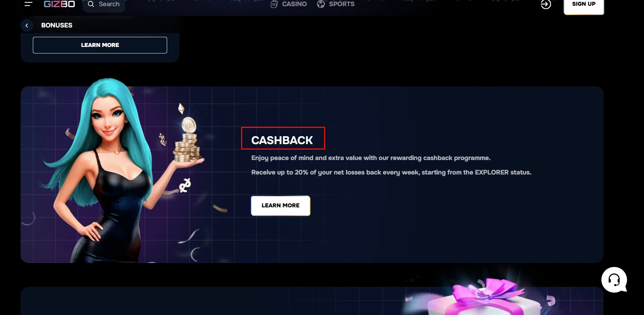Switch to the SPORTS tab
The width and height of the screenshot is (644, 315).
point(336,4)
